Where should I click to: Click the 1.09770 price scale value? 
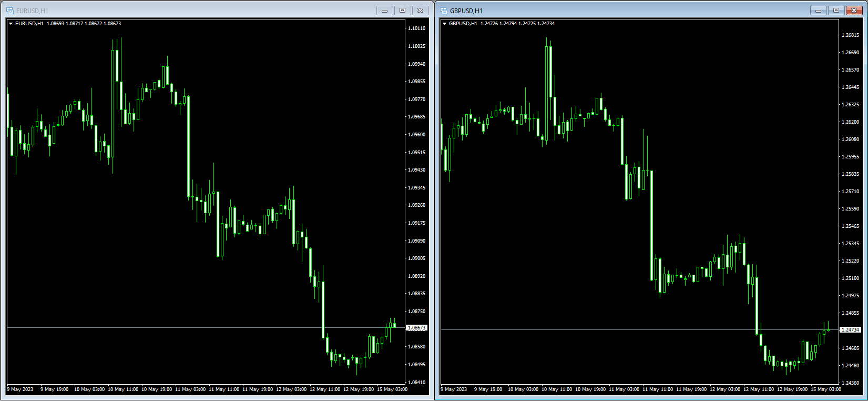[x=417, y=99]
